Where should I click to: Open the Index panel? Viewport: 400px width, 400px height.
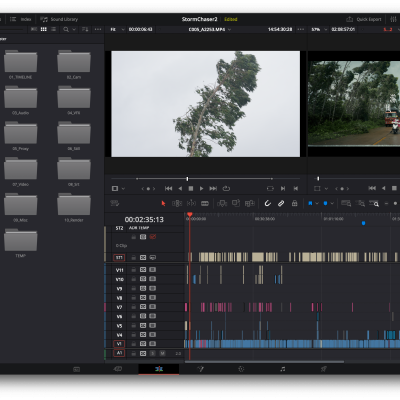point(21,19)
